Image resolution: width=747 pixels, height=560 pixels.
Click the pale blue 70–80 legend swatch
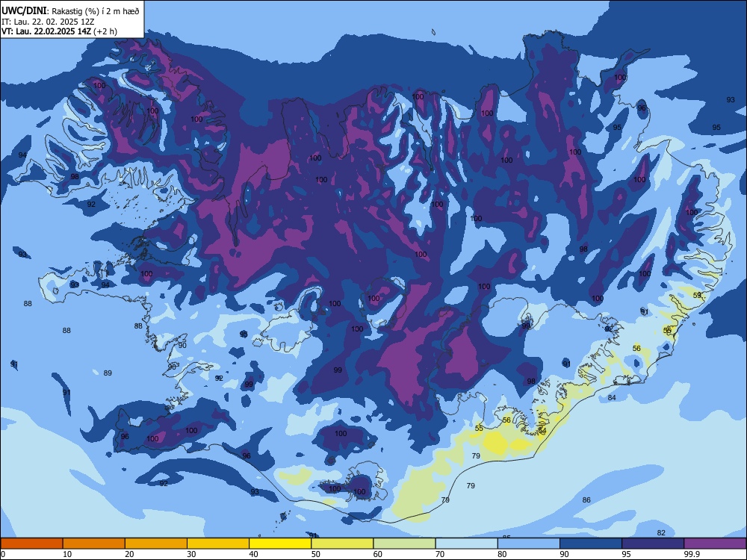tap(467, 544)
